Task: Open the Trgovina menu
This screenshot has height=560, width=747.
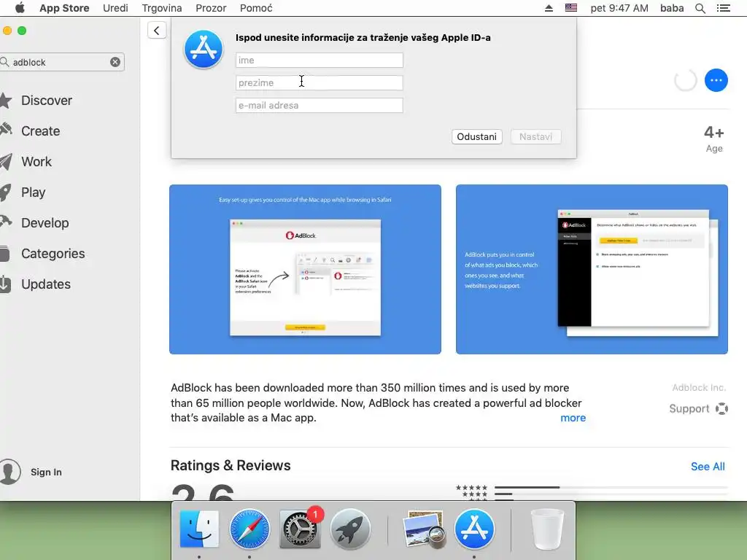Action: 162,8
